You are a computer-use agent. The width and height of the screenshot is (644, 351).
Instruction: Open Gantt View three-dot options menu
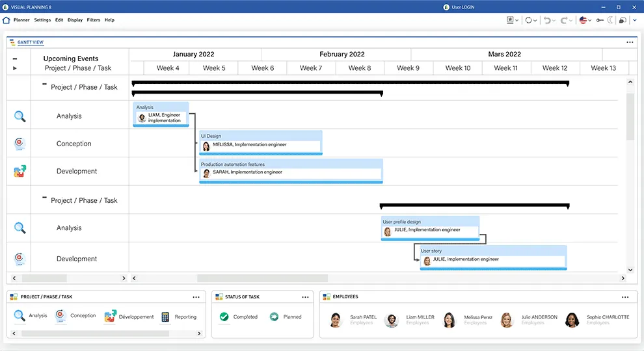point(629,42)
